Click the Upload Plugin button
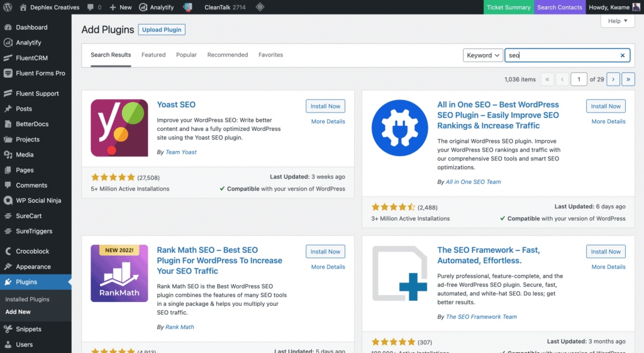 tap(162, 30)
